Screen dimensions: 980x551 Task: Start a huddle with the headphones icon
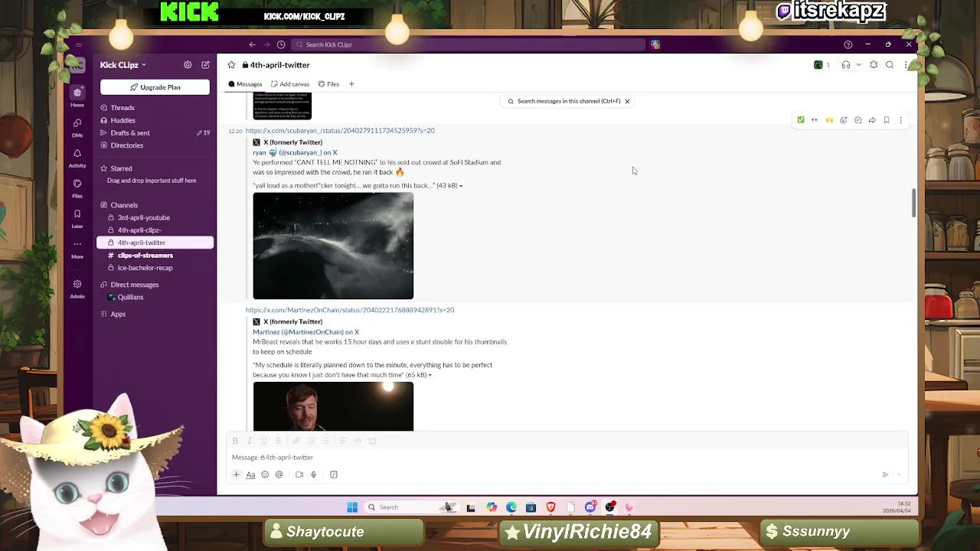click(846, 65)
